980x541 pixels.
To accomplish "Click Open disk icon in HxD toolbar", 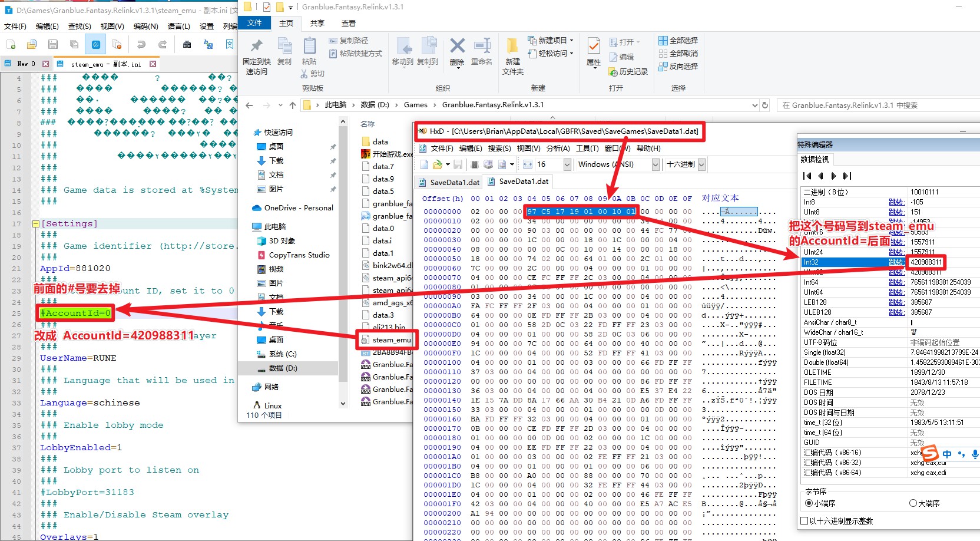I will (x=488, y=164).
